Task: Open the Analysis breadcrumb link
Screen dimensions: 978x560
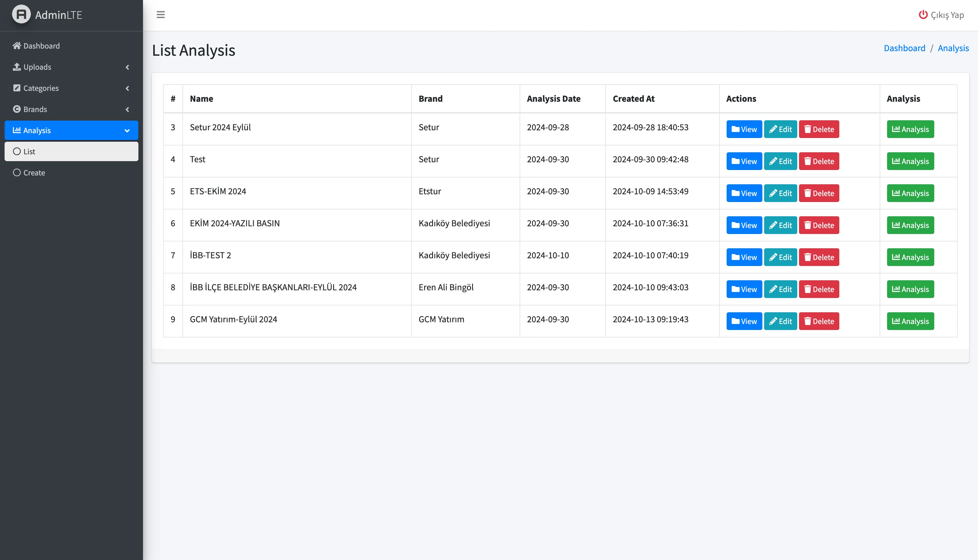Action: pos(953,48)
